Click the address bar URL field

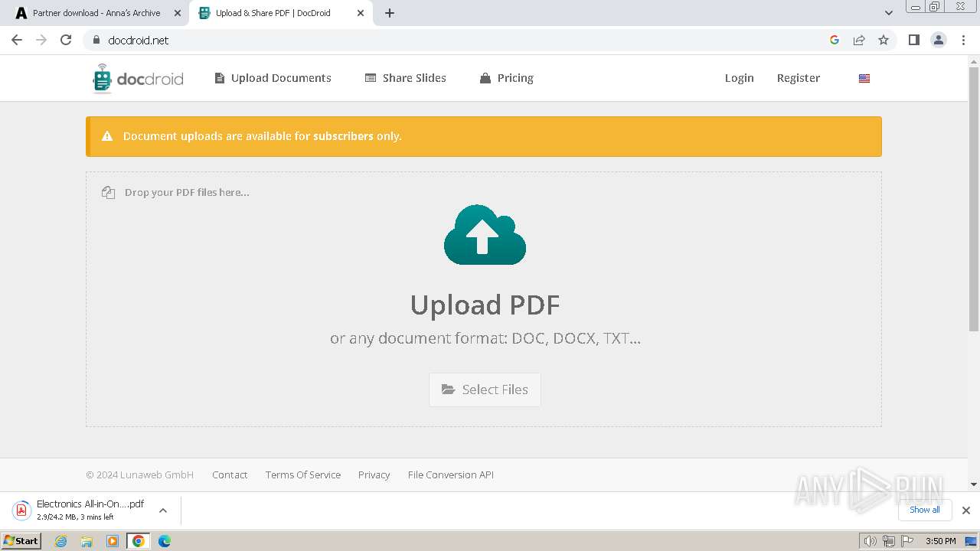click(459, 40)
